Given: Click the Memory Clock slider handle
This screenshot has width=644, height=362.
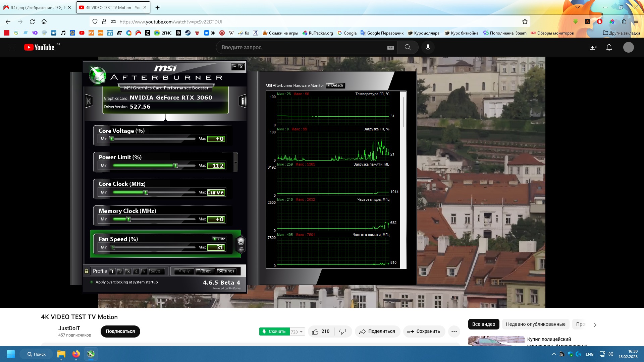Looking at the screenshot, I should tap(128, 219).
